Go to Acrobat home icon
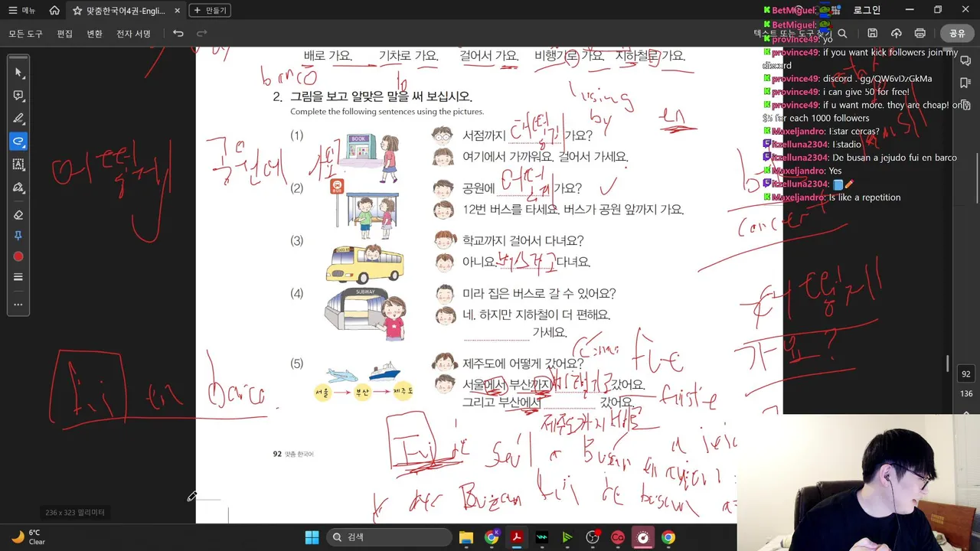980x551 pixels. [54, 11]
